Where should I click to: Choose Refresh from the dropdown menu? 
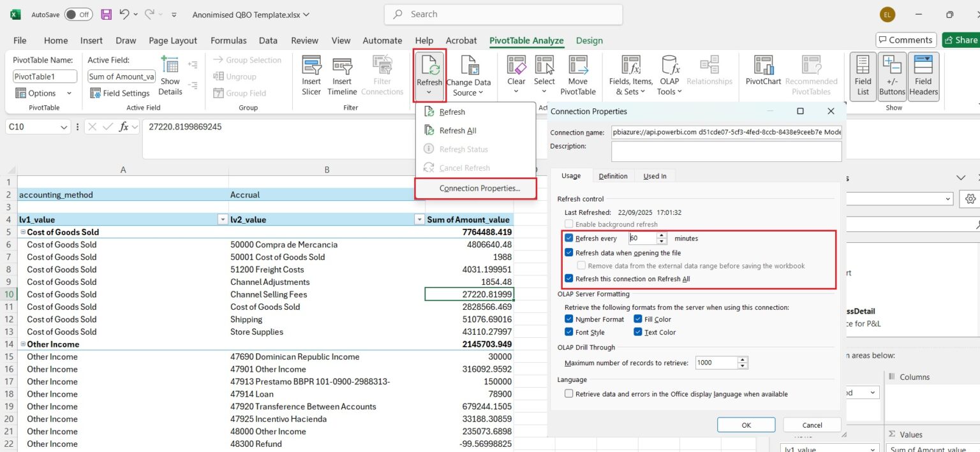pyautogui.click(x=452, y=112)
